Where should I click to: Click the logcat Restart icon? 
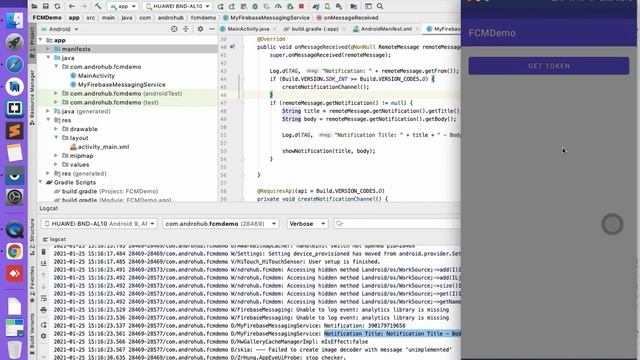pos(44,325)
